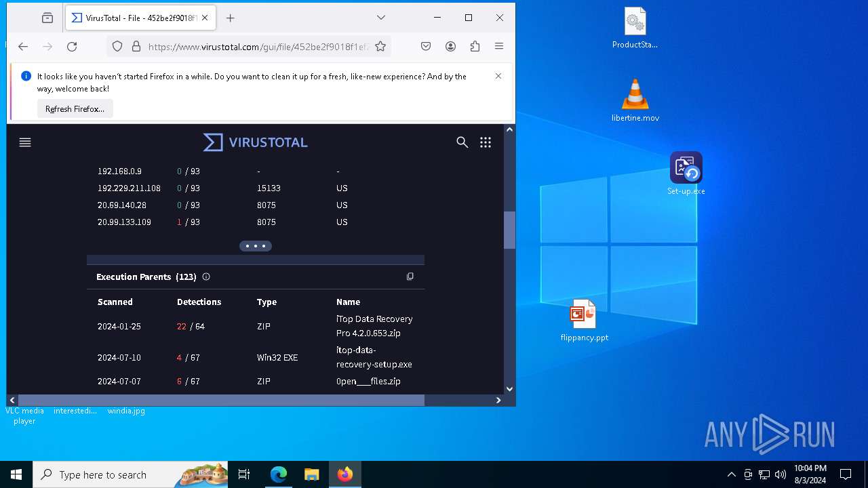Select the flippancy.ppt desktop file
Screen dimensions: 868x488
pos(585,320)
